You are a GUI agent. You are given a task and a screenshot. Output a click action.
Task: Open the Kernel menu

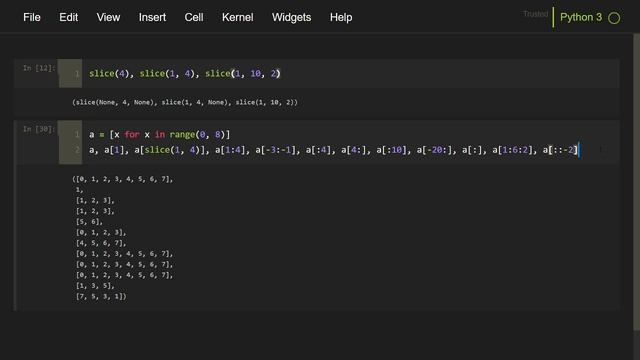238,17
